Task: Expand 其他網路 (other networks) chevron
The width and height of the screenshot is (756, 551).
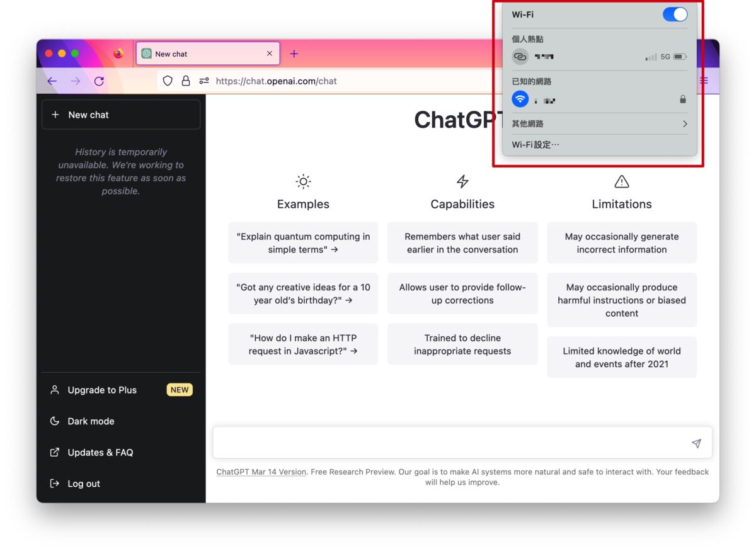Action: coord(685,124)
